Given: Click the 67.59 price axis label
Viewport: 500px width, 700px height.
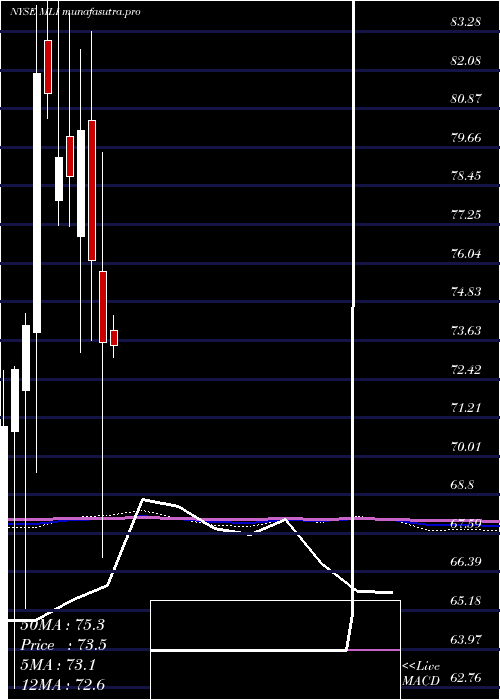Looking at the screenshot, I should (x=465, y=524).
